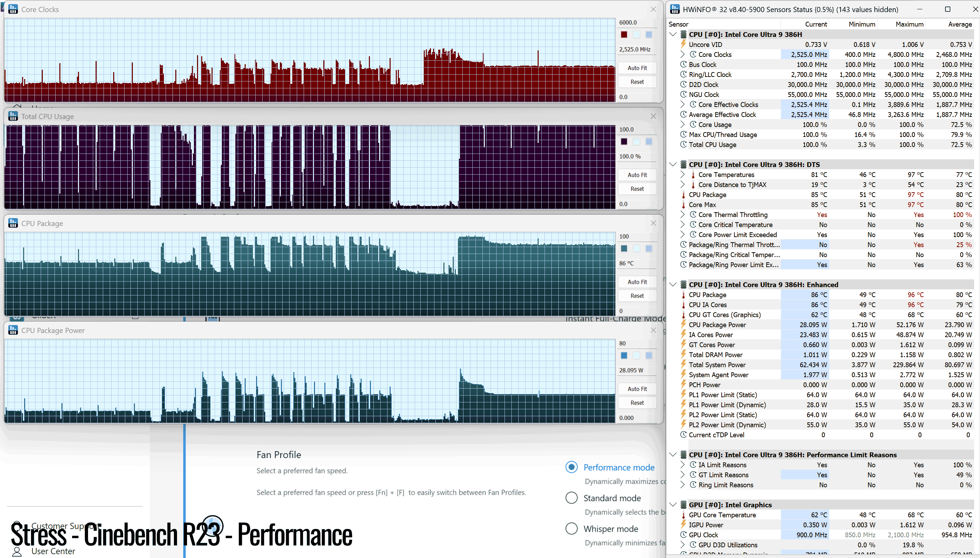The height and width of the screenshot is (558, 980).
Task: Close the Total CPU Usage graph window
Action: click(x=653, y=116)
